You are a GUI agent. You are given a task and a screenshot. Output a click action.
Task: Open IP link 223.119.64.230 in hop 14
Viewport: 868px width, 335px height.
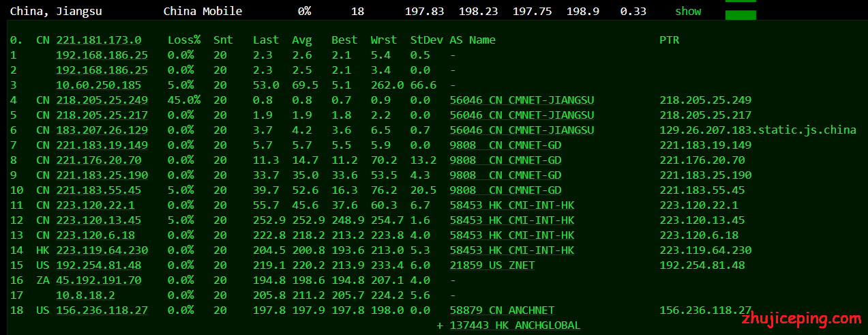click(x=102, y=250)
